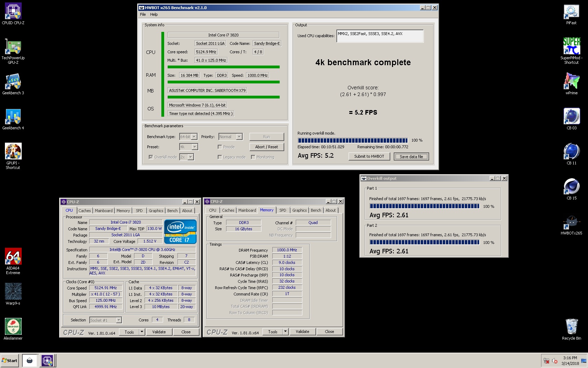Click the Part 2 progress bar

pyautogui.click(x=425, y=242)
